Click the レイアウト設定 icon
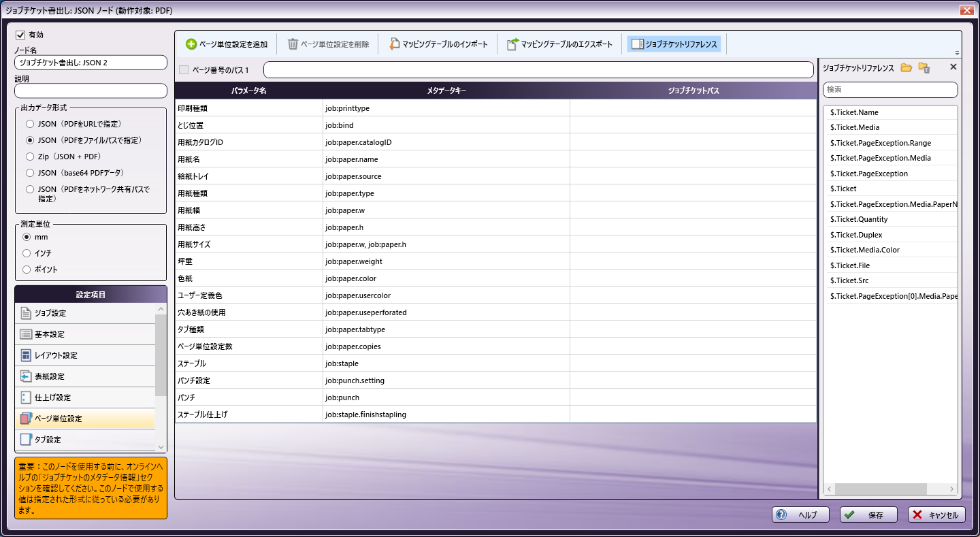 point(26,355)
